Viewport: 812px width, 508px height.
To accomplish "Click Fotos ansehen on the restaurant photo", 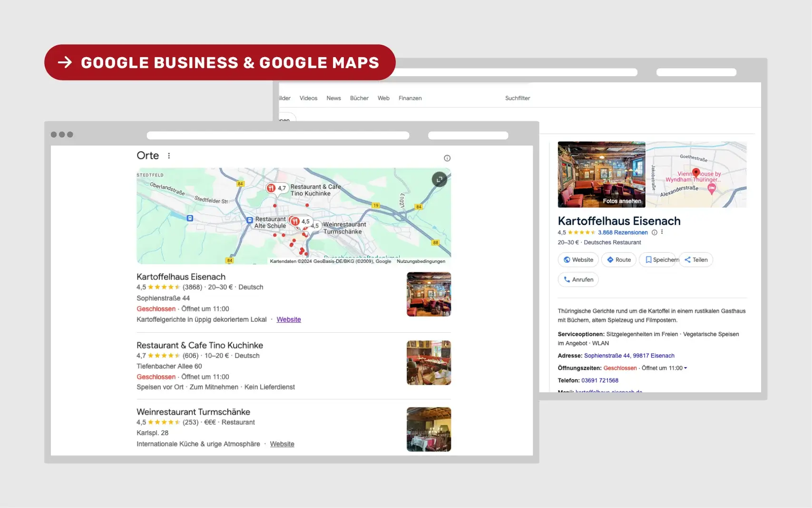I will 622,201.
